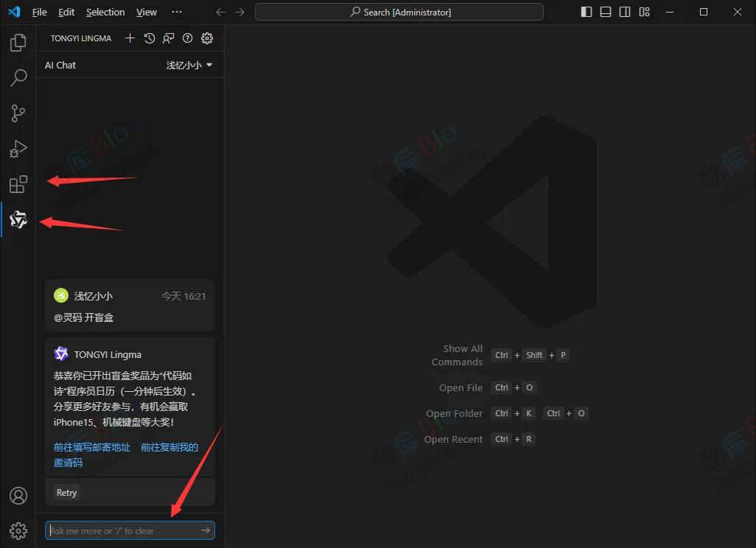Open the Search view in activity bar

click(x=18, y=77)
